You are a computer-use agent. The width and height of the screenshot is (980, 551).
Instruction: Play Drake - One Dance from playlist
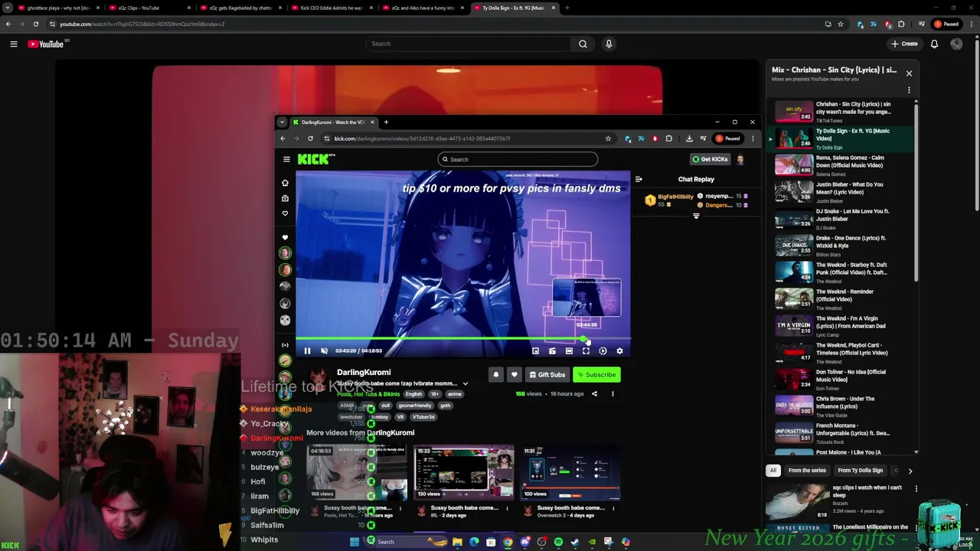(841, 245)
